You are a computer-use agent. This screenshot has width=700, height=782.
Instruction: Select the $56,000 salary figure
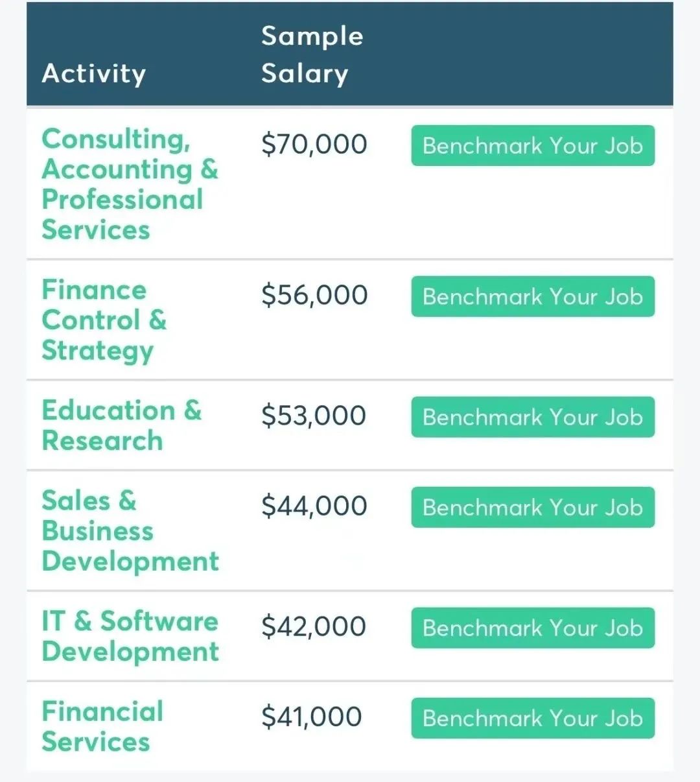click(x=314, y=295)
